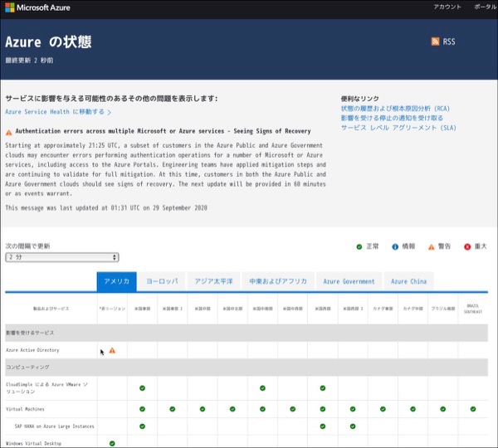Switch to the ヨーロッパ tab
The height and width of the screenshot is (448, 498).
click(x=162, y=281)
